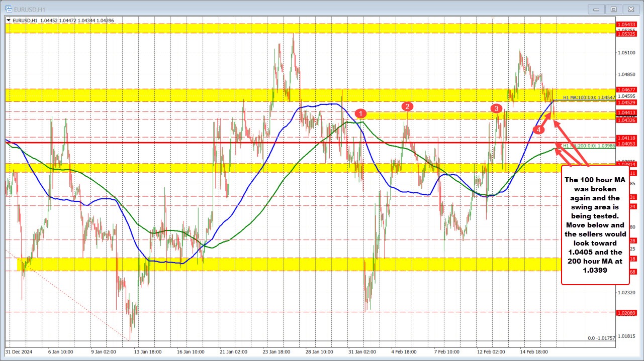The width and height of the screenshot is (644, 361).
Task: Select circled marker 1 on the chart
Action: point(361,114)
